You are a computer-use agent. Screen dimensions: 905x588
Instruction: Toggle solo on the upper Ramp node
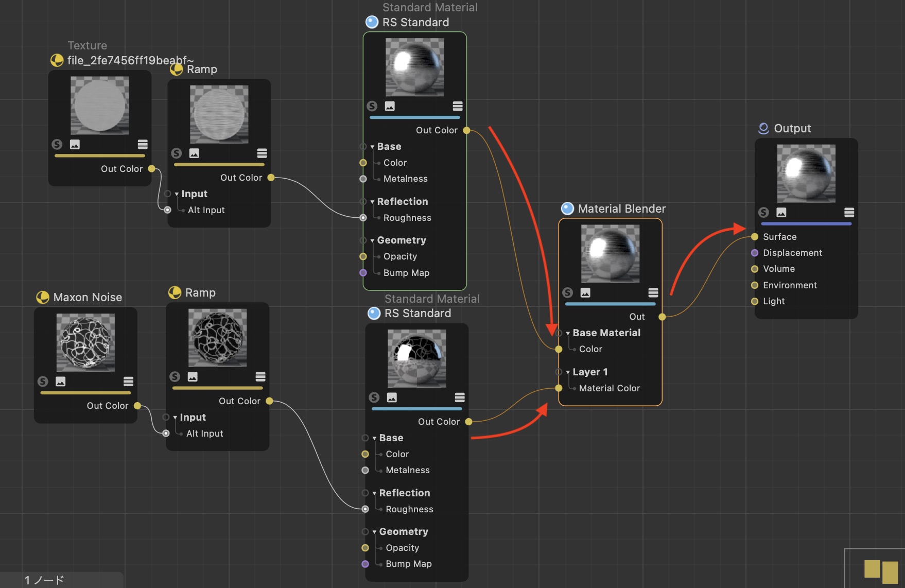click(x=177, y=153)
